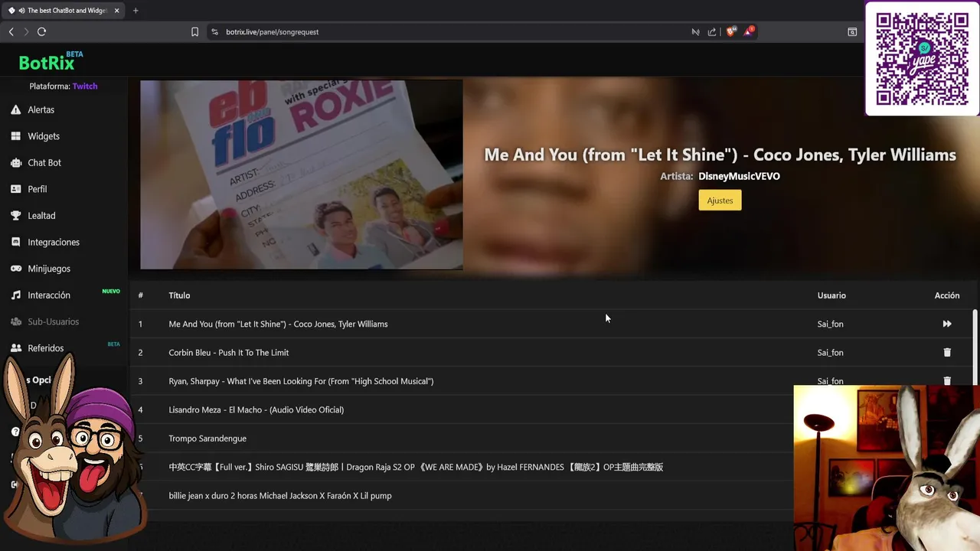Open Minijuegos menu entry text

[49, 269]
